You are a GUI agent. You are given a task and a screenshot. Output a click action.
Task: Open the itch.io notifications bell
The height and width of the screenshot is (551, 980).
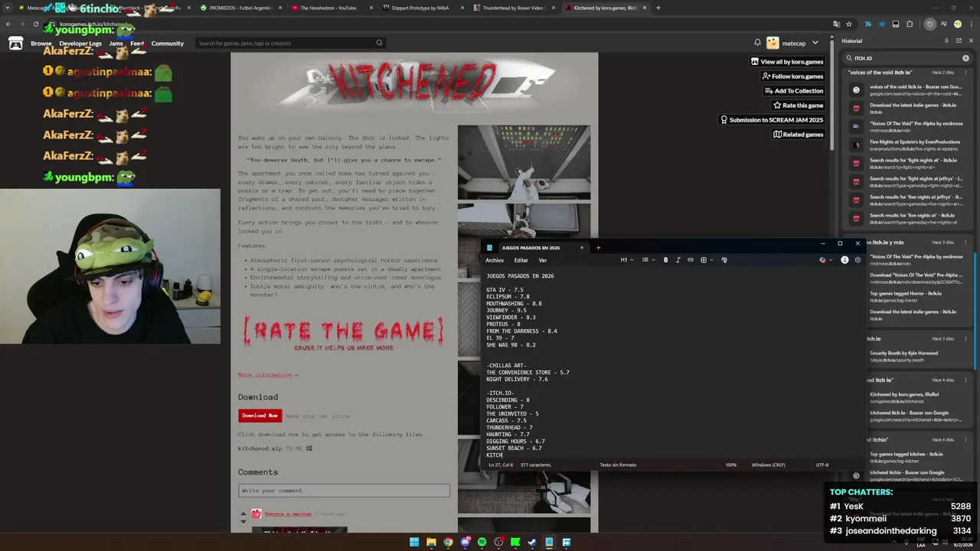pyautogui.click(x=757, y=43)
